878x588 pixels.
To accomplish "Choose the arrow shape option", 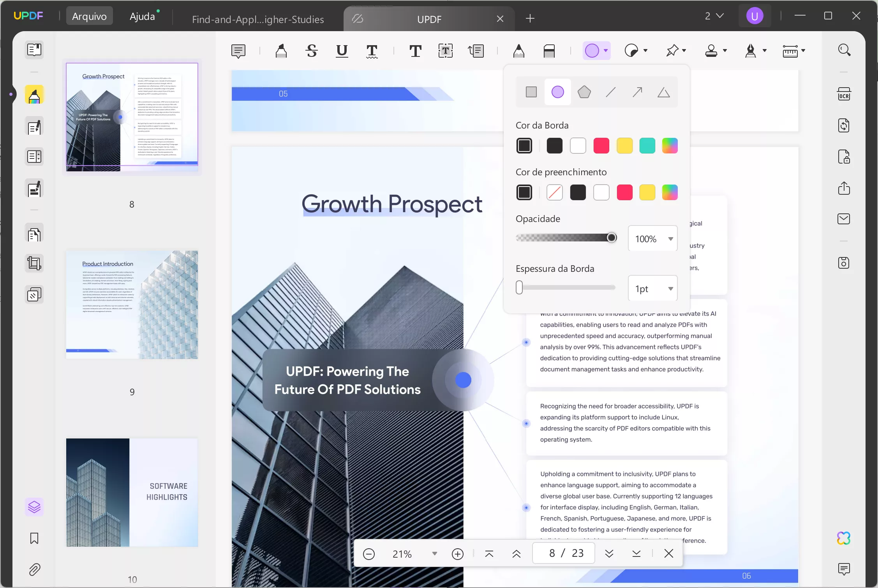I will [637, 92].
